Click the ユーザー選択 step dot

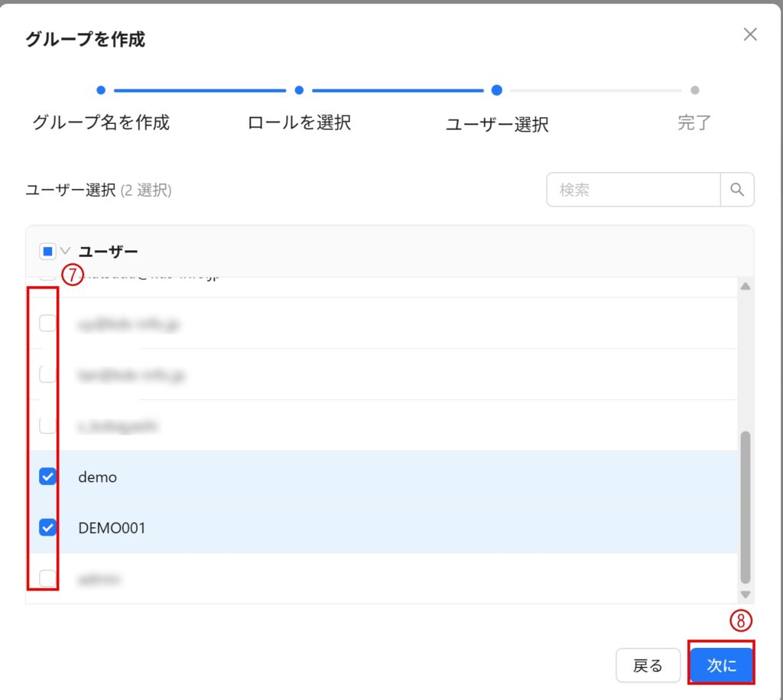(x=496, y=90)
